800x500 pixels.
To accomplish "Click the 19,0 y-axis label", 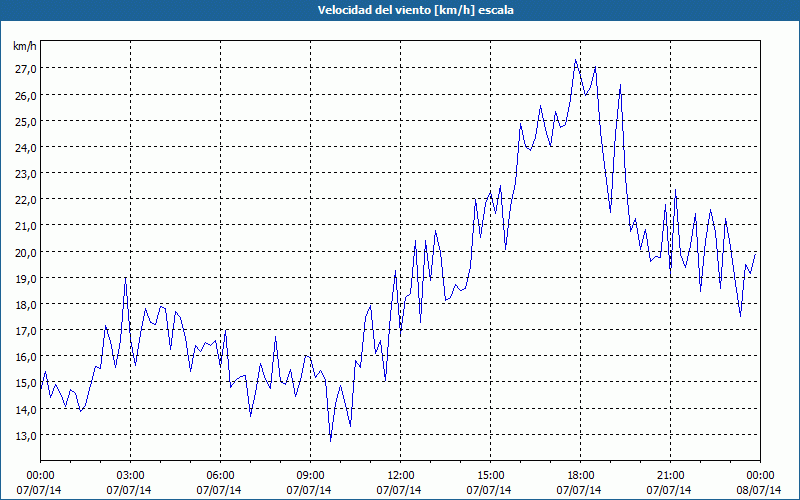I will tap(25, 279).
